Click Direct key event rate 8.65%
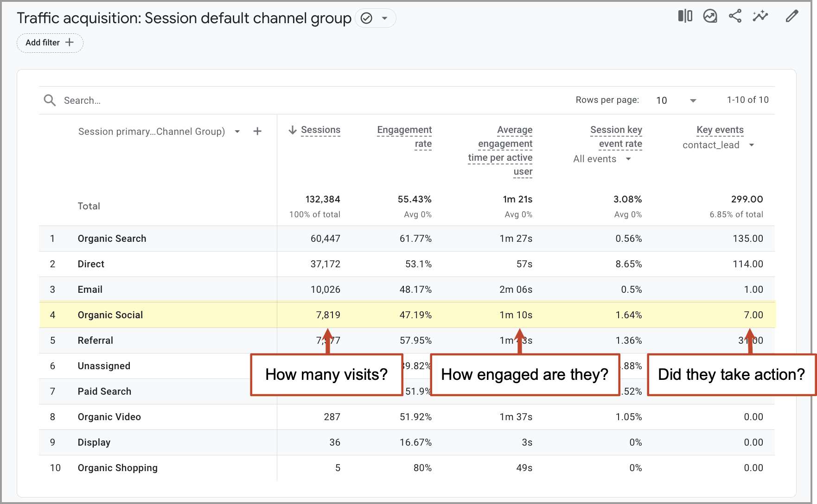This screenshot has width=817, height=504. [629, 264]
